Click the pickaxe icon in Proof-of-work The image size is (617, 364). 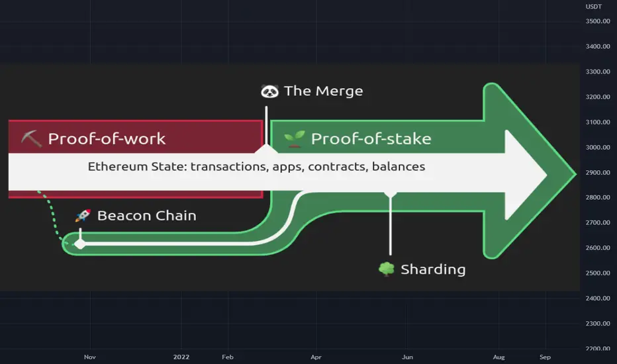point(31,138)
